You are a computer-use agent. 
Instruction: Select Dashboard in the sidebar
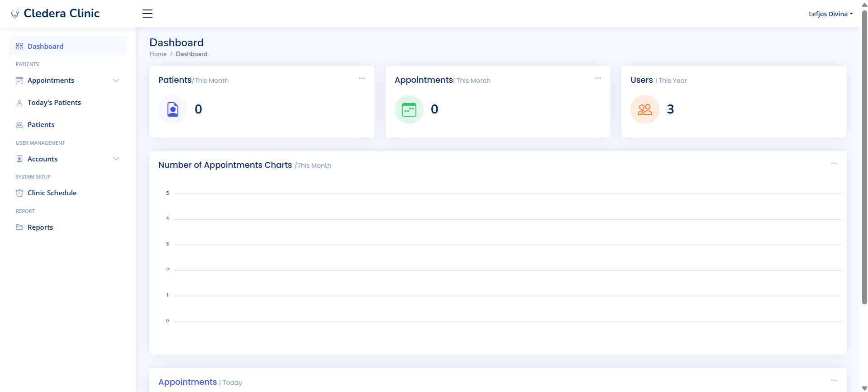[x=45, y=46]
